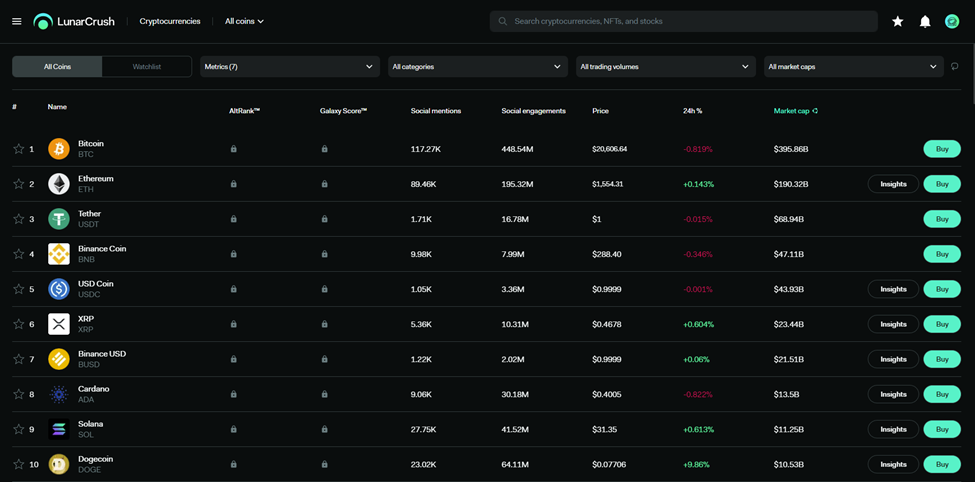
Task: Sort by 24h % column
Action: pos(692,111)
